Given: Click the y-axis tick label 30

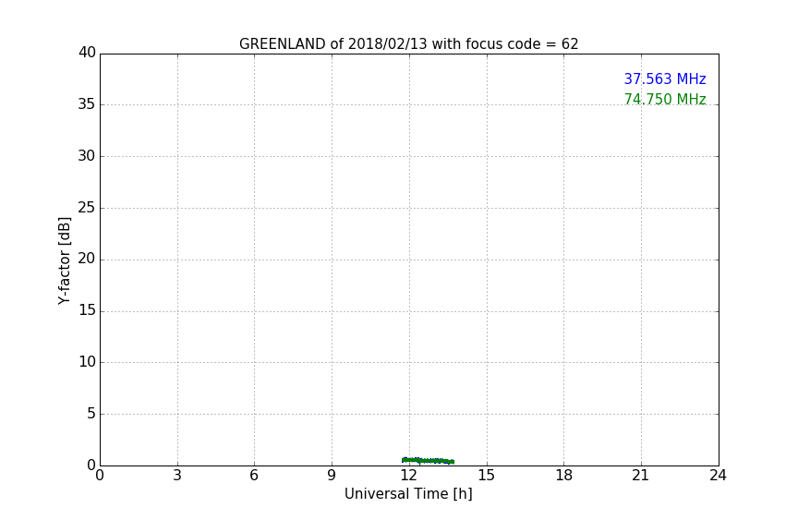Looking at the screenshot, I should (x=87, y=156).
